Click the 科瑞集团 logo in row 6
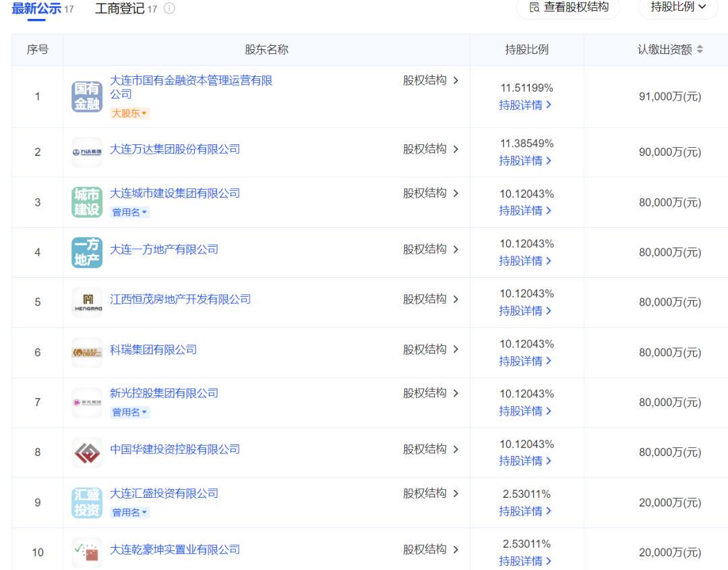This screenshot has width=728, height=570. pyautogui.click(x=87, y=353)
